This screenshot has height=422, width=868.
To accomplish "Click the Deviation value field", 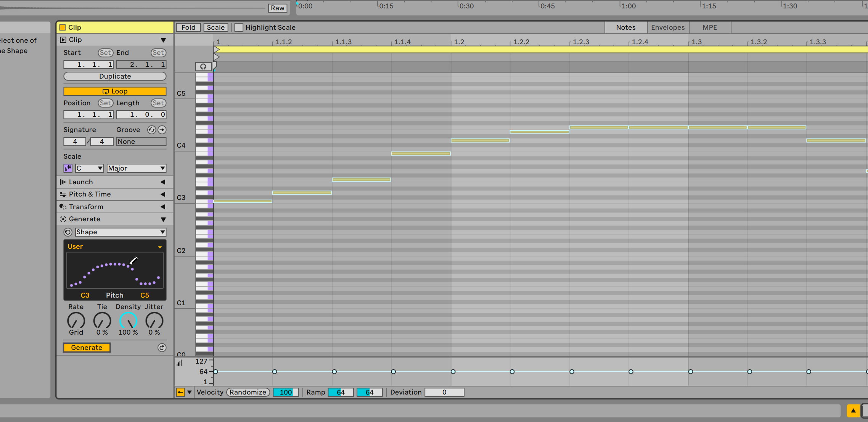I will 444,392.
